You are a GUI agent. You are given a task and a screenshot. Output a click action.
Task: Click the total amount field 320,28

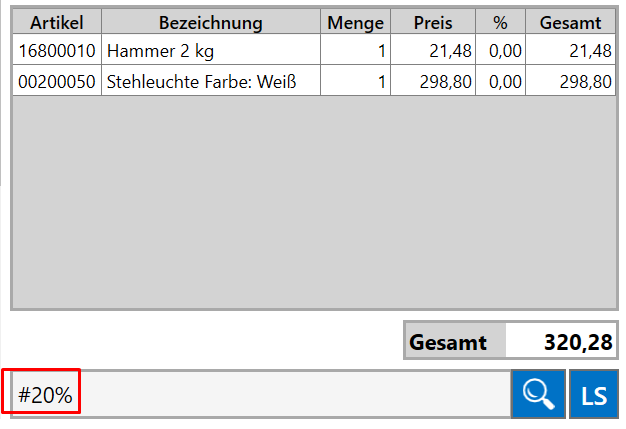coord(561,340)
